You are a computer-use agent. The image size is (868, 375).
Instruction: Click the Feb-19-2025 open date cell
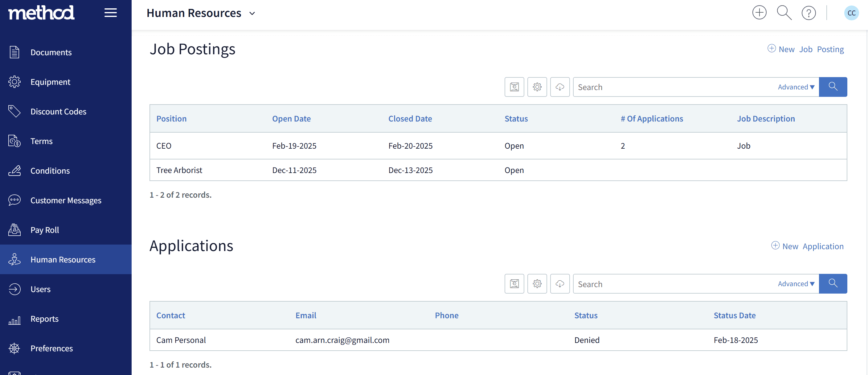pyautogui.click(x=294, y=146)
